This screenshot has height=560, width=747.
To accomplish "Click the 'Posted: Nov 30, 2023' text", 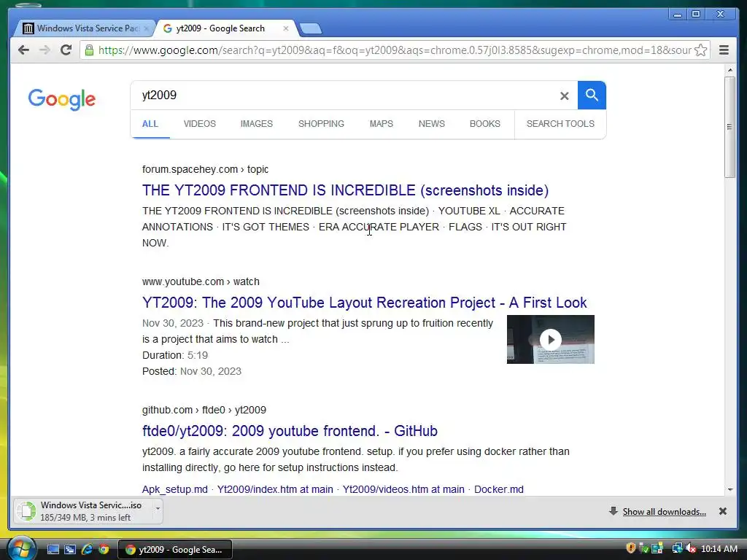I will pos(192,371).
